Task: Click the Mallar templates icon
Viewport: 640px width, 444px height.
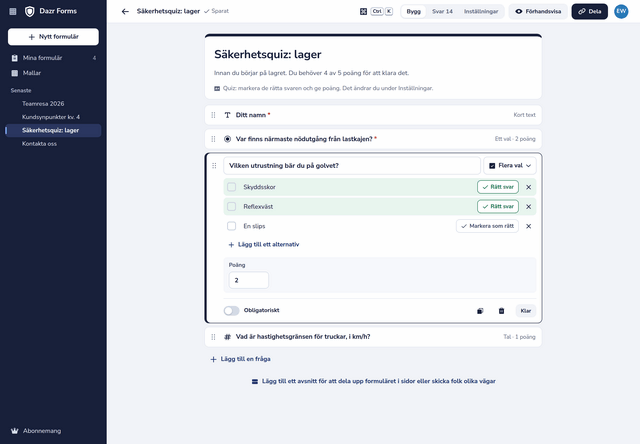Action: [x=15, y=73]
